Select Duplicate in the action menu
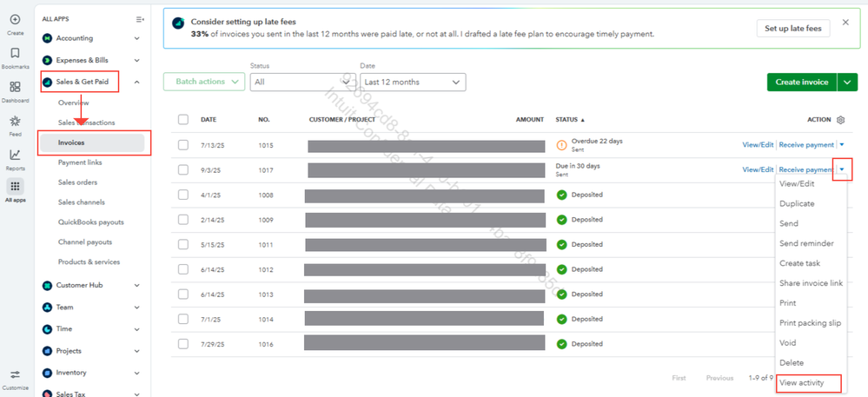This screenshot has height=397, width=868. pyautogui.click(x=798, y=203)
